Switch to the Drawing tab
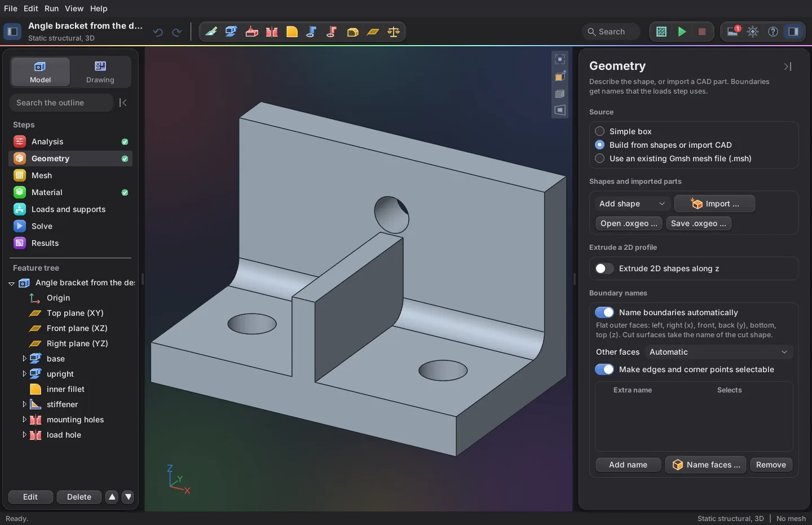 coord(100,72)
